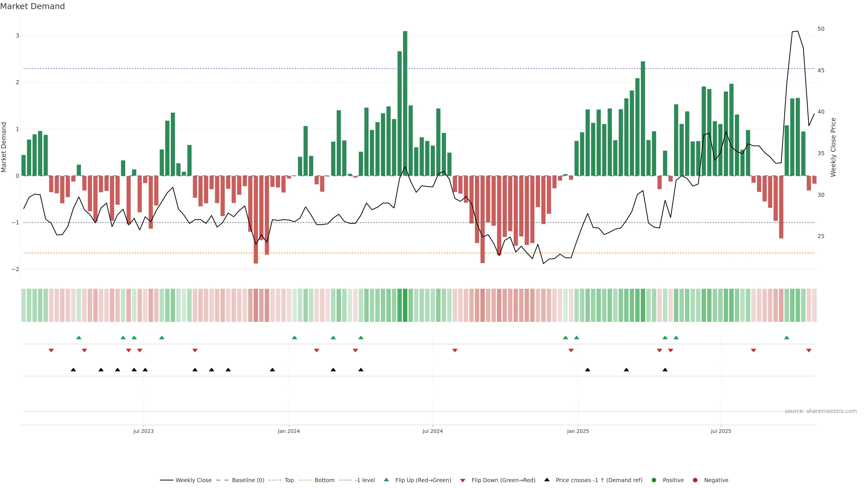Toggle the Top dotted line legend entry
This screenshot has height=488, width=868.
click(x=289, y=480)
